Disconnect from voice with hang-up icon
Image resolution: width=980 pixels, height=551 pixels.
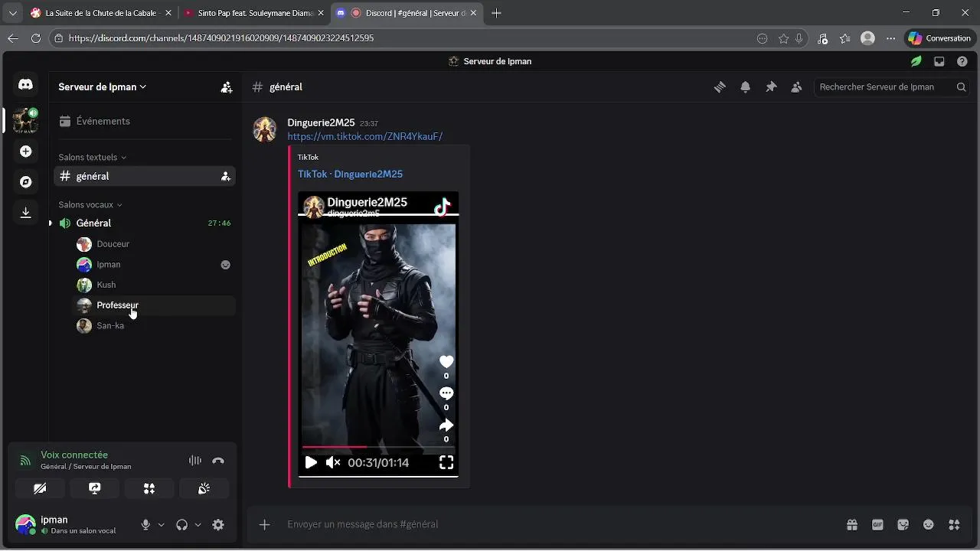(218, 461)
